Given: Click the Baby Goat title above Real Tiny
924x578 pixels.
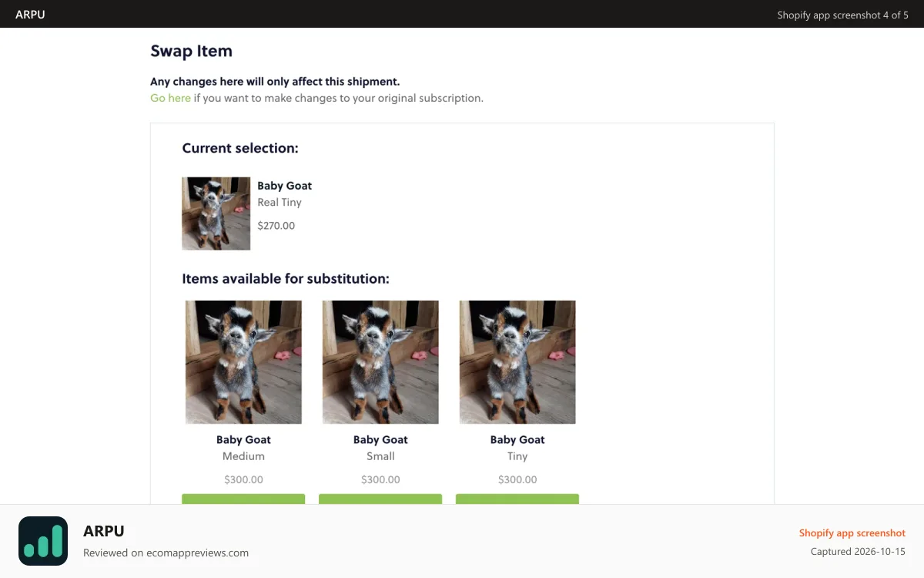Looking at the screenshot, I should pos(285,186).
